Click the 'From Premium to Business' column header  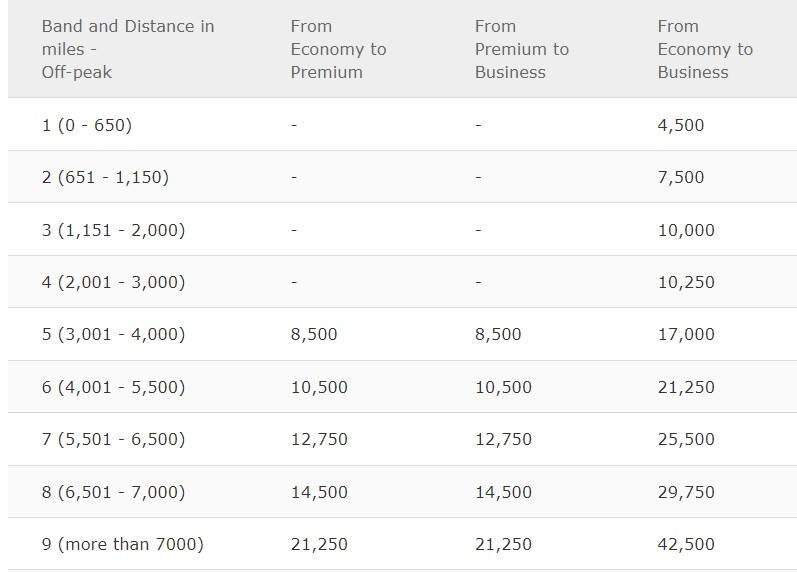point(522,49)
